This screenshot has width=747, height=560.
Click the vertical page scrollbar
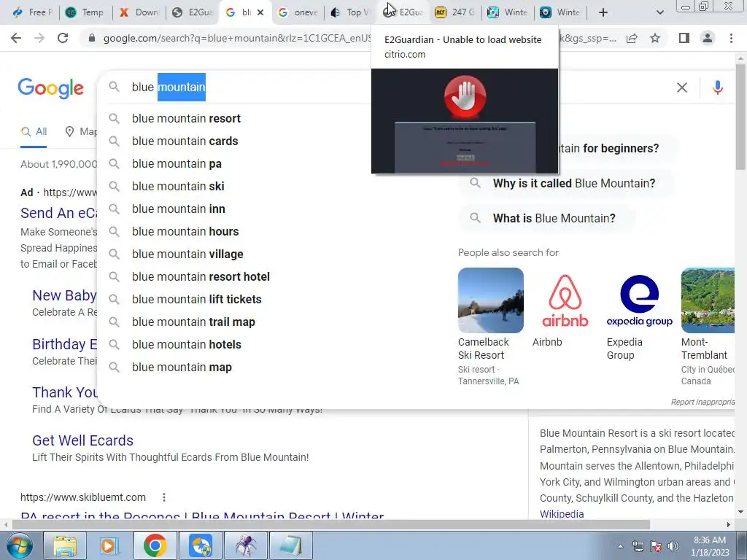pyautogui.click(x=740, y=116)
